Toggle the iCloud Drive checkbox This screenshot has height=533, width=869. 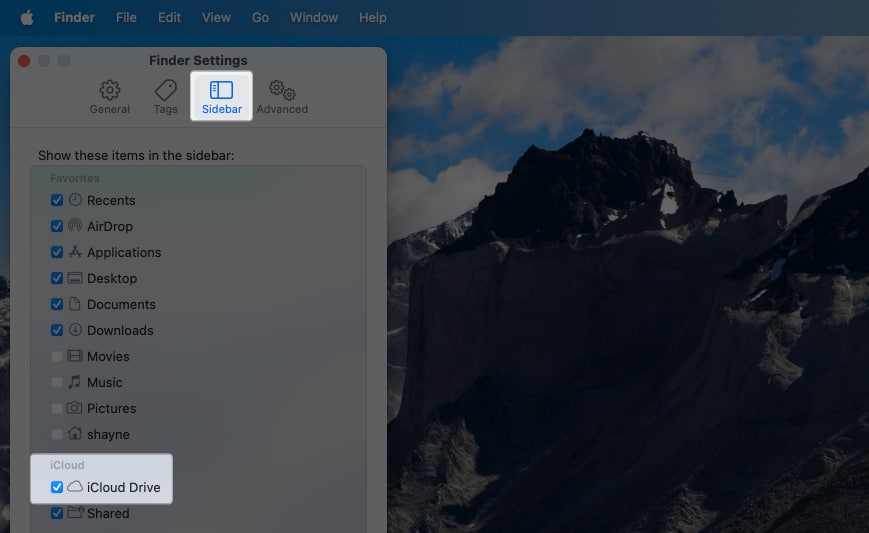57,487
